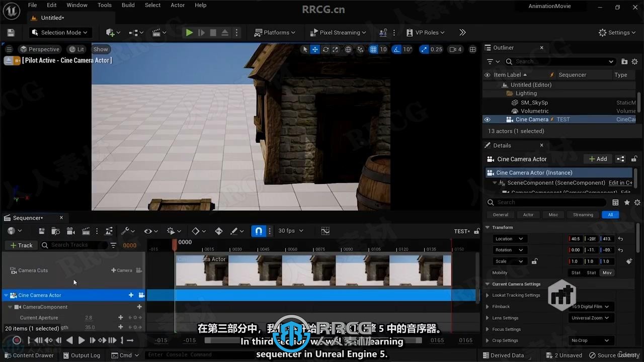644x362 pixels.
Task: Click the red playhead marker at frame 0000
Action: [175, 244]
